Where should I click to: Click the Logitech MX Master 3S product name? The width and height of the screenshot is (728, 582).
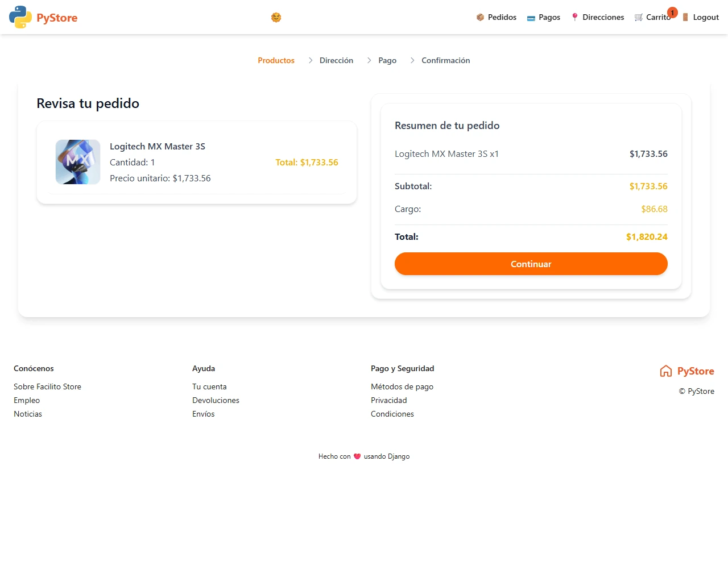coord(158,146)
